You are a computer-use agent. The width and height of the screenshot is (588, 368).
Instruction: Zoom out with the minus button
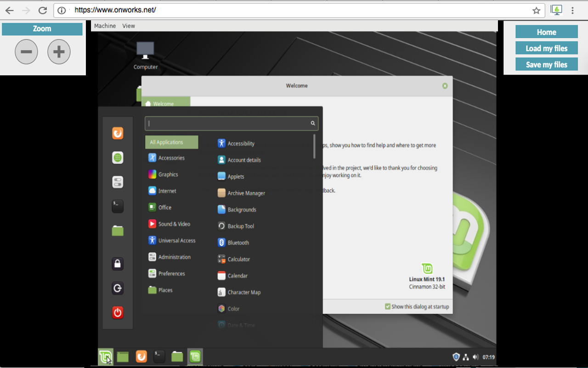(x=26, y=52)
